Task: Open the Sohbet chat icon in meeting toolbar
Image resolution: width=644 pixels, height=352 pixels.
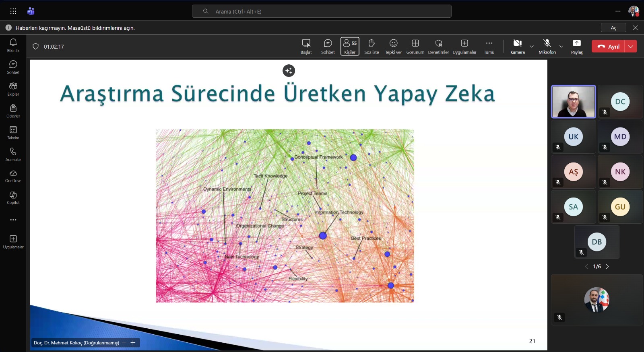Action: coord(328,46)
